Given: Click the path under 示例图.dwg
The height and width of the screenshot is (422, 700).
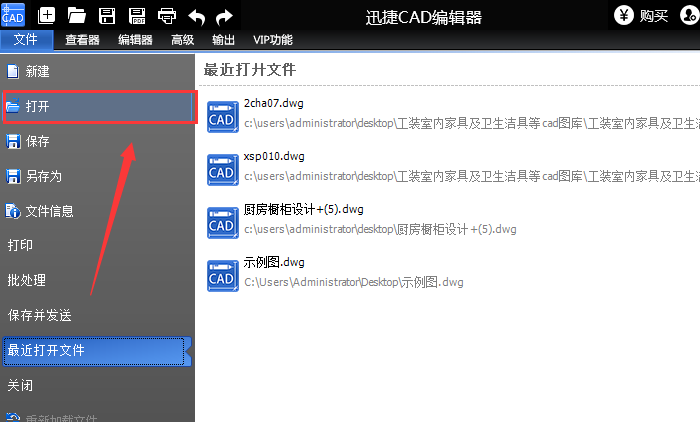Looking at the screenshot, I should (354, 282).
